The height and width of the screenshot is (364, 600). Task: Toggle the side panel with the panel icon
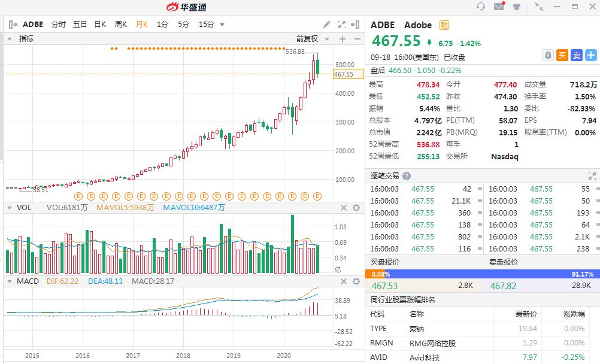pyautogui.click(x=356, y=25)
